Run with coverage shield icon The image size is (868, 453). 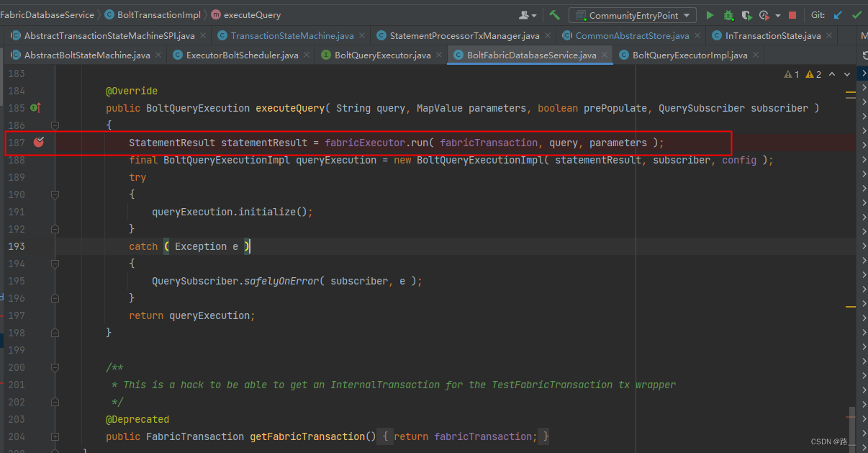(746, 15)
